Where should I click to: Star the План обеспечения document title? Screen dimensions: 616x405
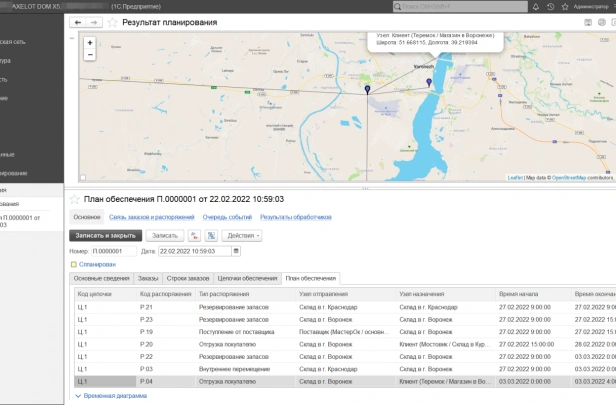[75, 199]
